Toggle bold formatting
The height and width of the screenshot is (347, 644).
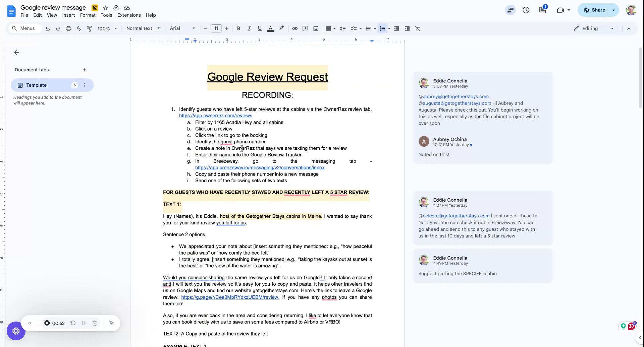[238, 28]
